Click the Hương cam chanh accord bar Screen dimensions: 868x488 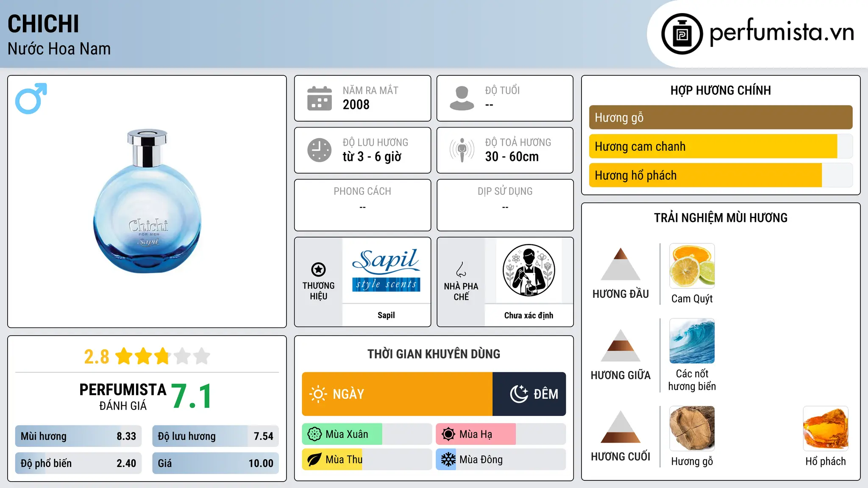[x=721, y=146]
